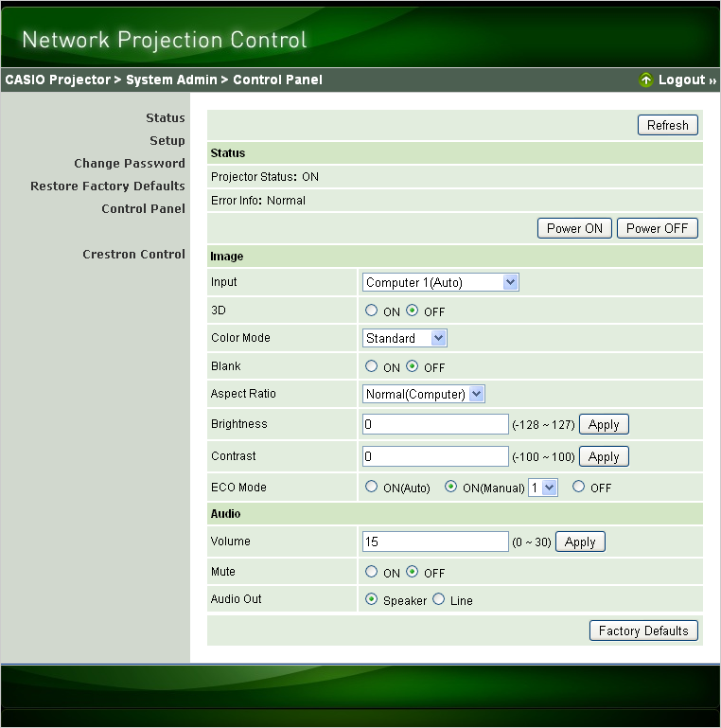This screenshot has height=728, width=721.
Task: Click the Volume input field
Action: tap(435, 542)
